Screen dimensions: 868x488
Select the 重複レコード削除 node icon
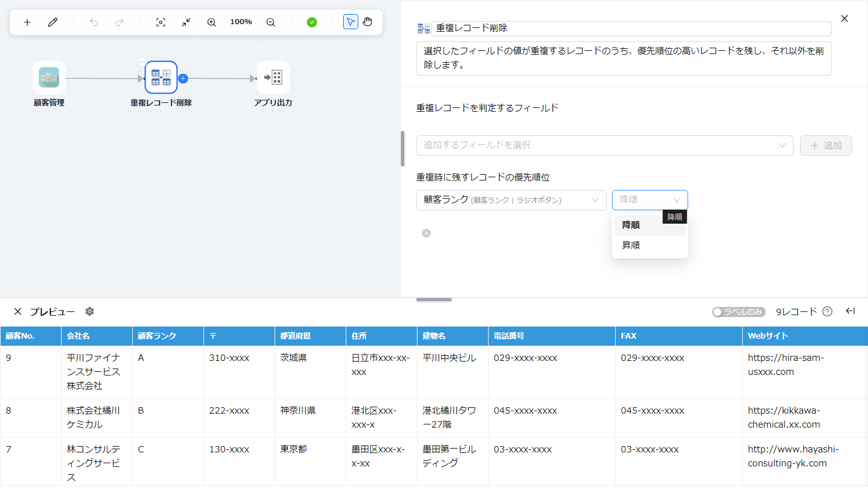[161, 78]
